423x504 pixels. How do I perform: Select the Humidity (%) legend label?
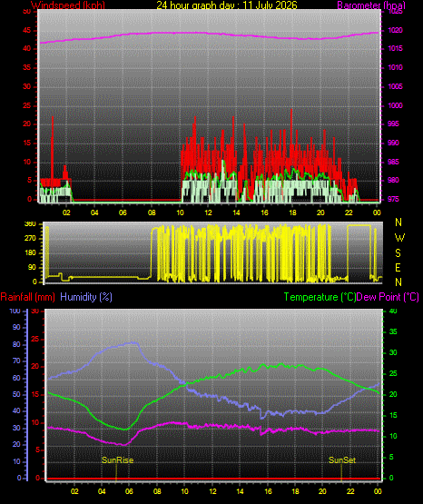[x=86, y=297]
